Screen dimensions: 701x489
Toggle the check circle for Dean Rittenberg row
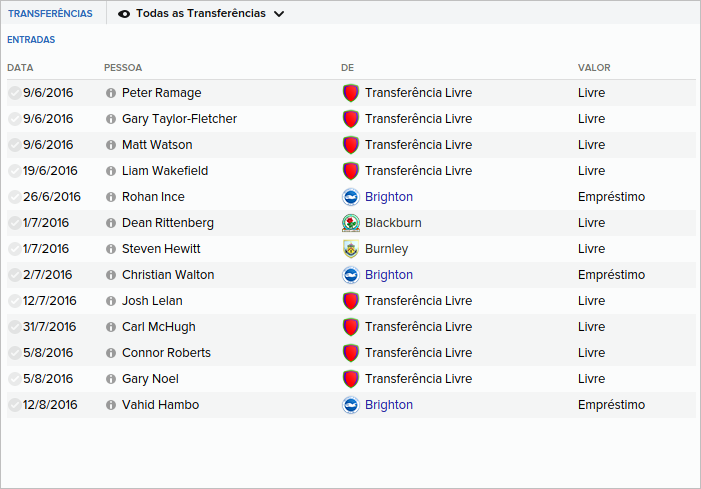14,223
